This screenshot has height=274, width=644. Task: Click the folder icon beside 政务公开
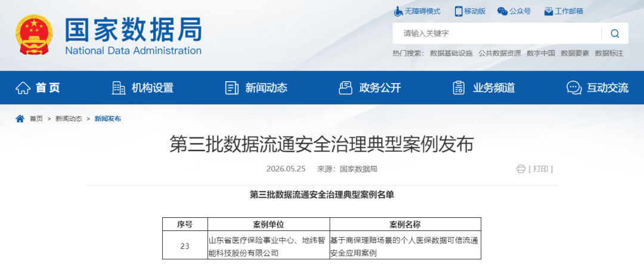pyautogui.click(x=345, y=88)
